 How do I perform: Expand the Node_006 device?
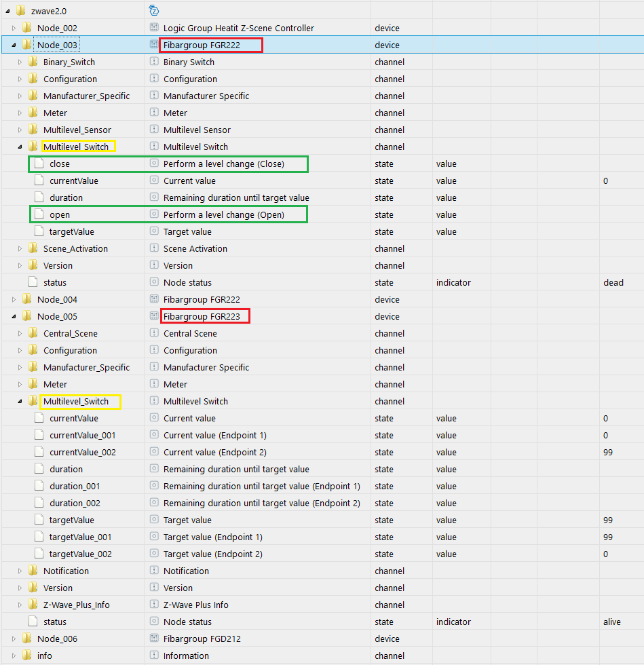click(x=14, y=639)
